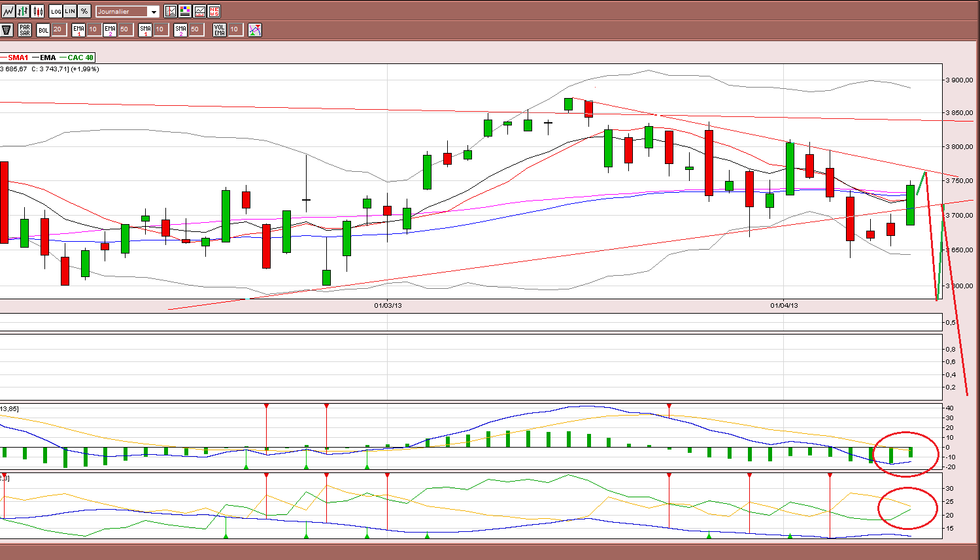Select candlestick chart display

tap(38, 11)
